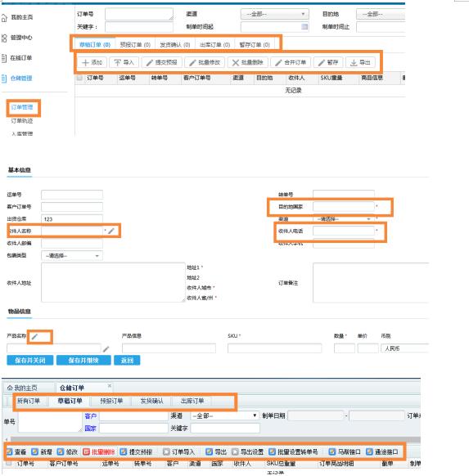
Task: Click the 保存并关闭 button
Action: click(30, 361)
